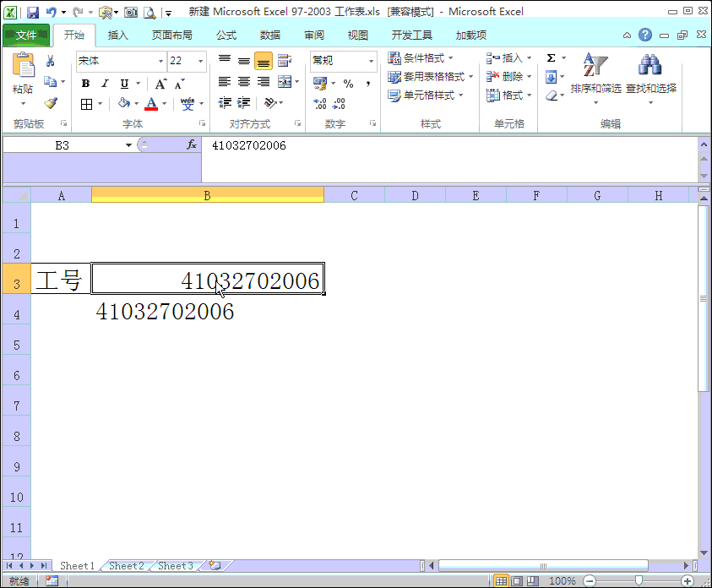Image resolution: width=712 pixels, height=588 pixels.
Task: Click zoom in plus button
Action: (688, 580)
